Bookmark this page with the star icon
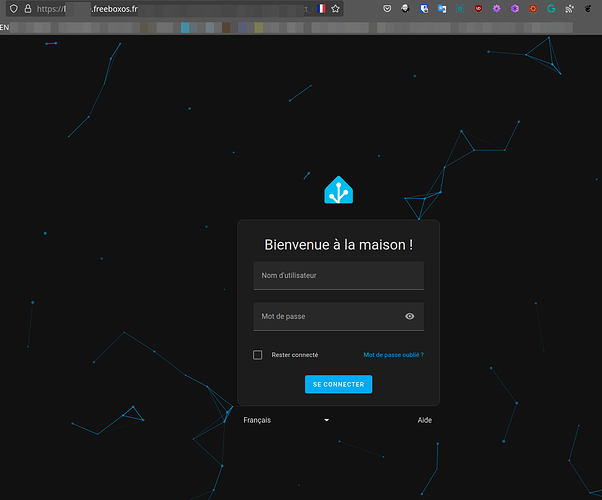This screenshot has height=500, width=602. [x=336, y=8]
